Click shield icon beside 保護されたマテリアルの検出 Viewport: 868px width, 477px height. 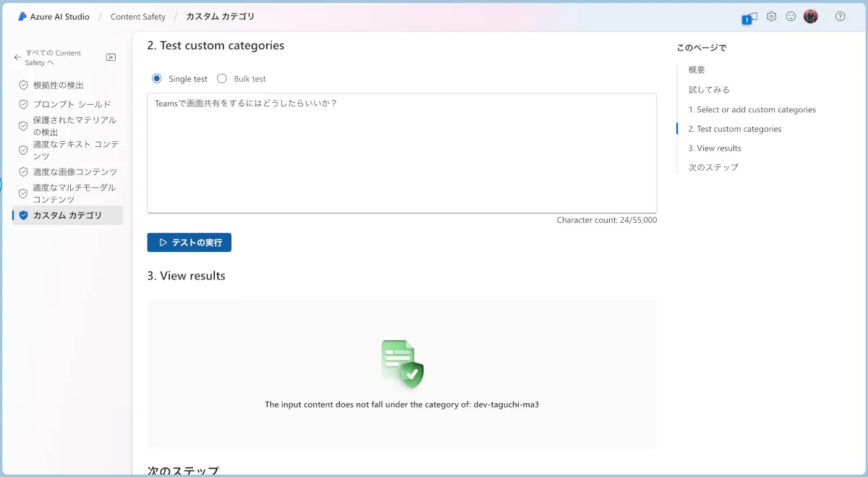23,126
